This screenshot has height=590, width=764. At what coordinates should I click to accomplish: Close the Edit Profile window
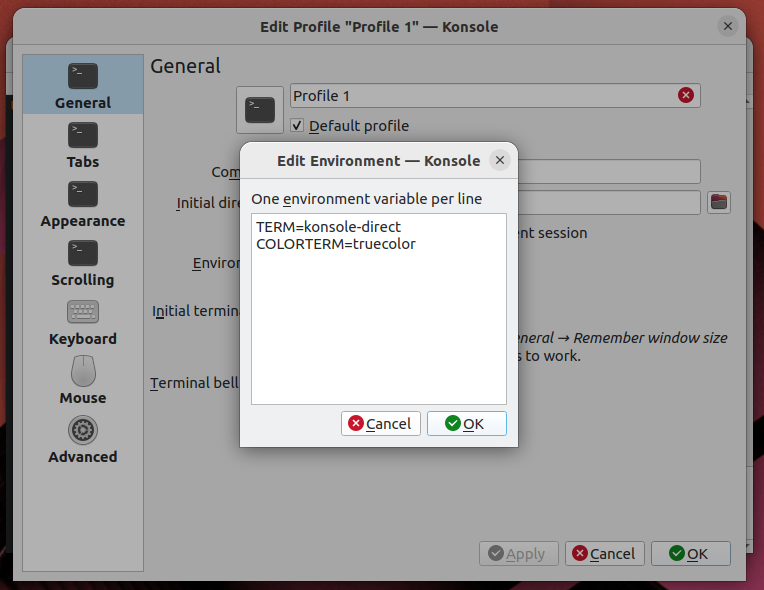tap(728, 27)
